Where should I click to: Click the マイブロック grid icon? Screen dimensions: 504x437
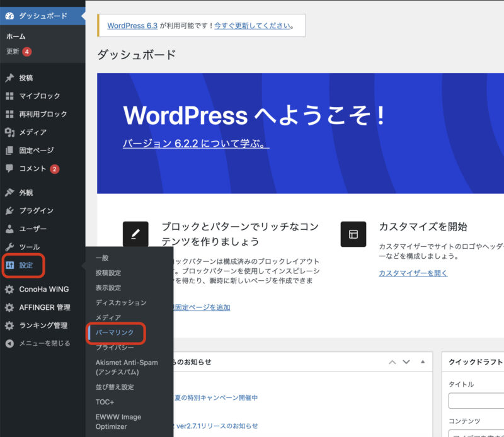[9, 96]
